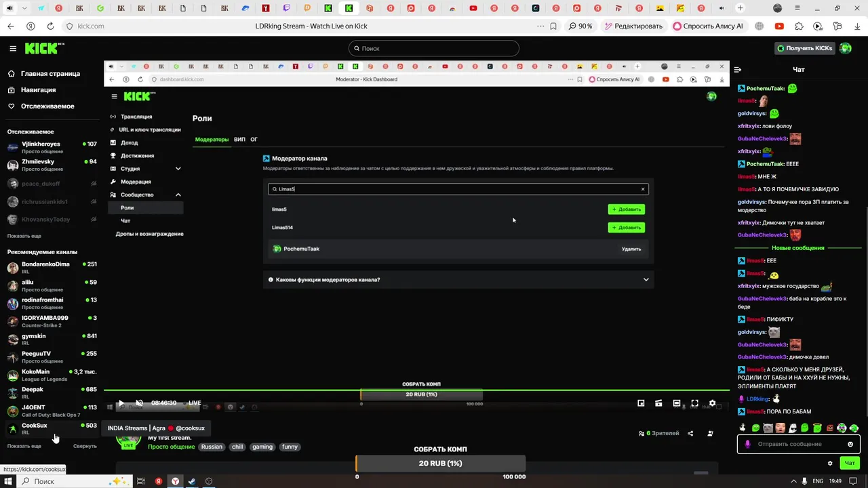This screenshot has height=488, width=868.
Task: Enter fullscreen on the video player
Action: pyautogui.click(x=694, y=403)
